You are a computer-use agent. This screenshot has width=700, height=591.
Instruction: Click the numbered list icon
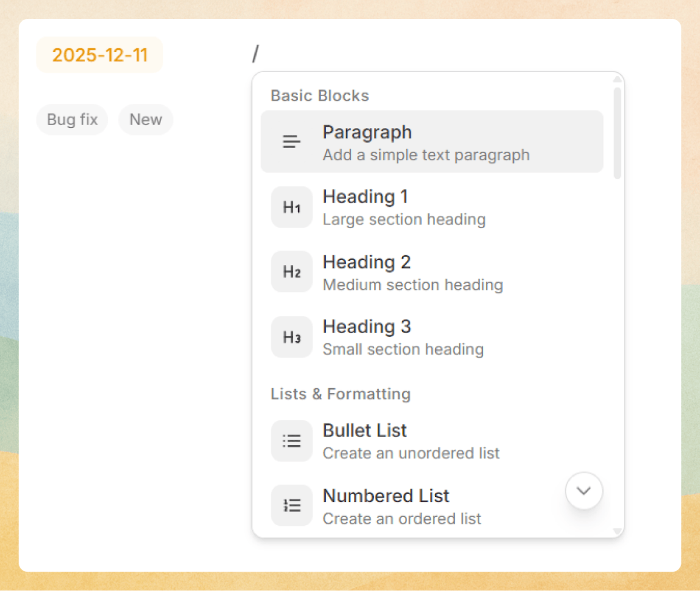[x=291, y=505]
